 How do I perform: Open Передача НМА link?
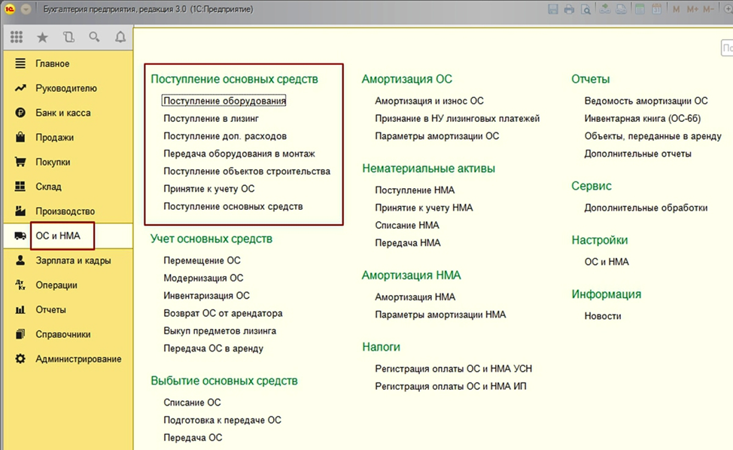pyautogui.click(x=408, y=243)
